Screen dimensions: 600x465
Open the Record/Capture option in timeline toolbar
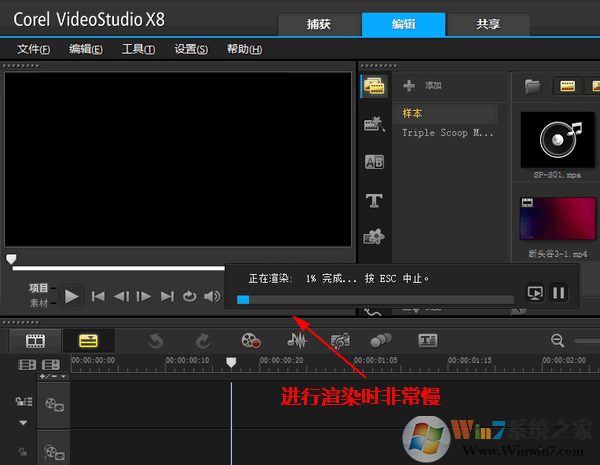coord(250,341)
